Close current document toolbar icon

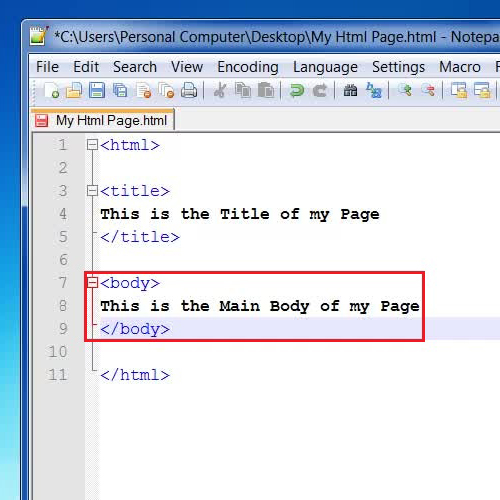tap(144, 90)
